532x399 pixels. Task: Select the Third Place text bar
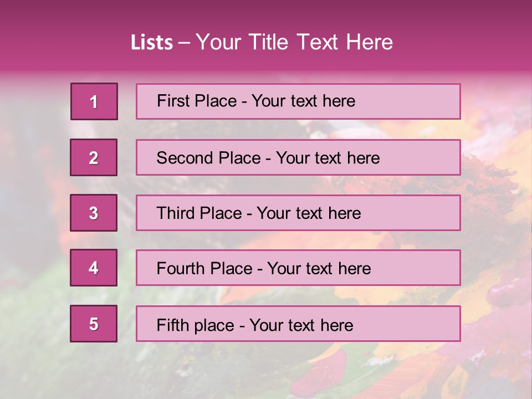click(298, 213)
